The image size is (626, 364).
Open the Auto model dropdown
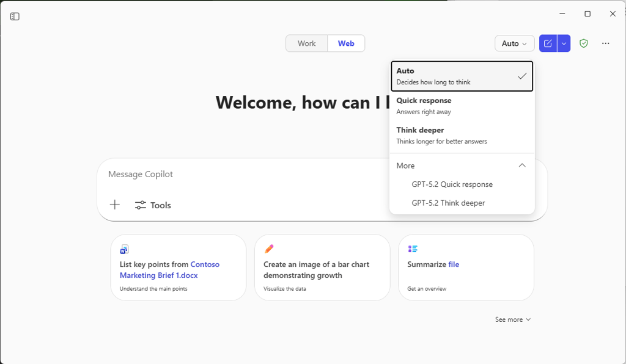(514, 43)
